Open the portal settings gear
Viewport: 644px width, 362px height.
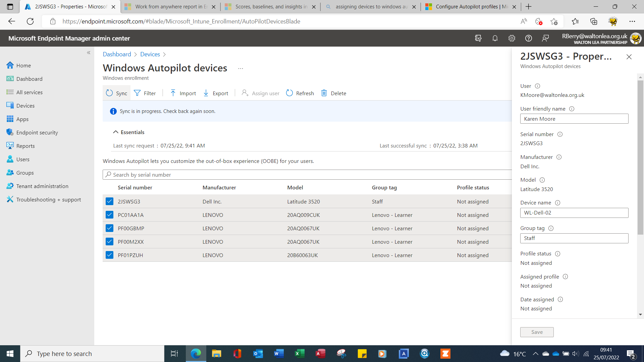coord(512,38)
